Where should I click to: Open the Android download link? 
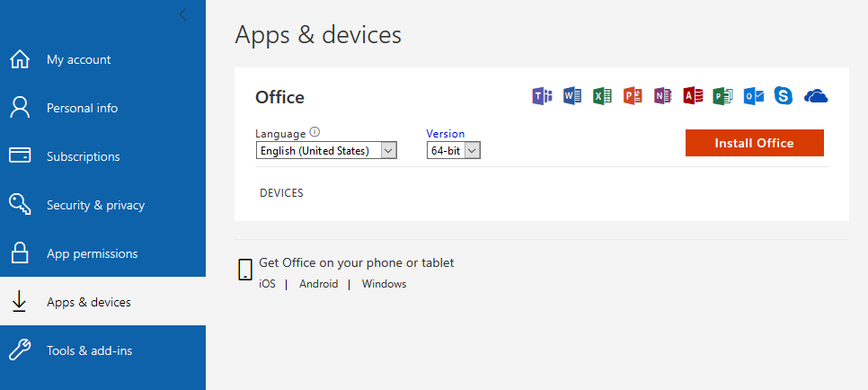coord(318,284)
